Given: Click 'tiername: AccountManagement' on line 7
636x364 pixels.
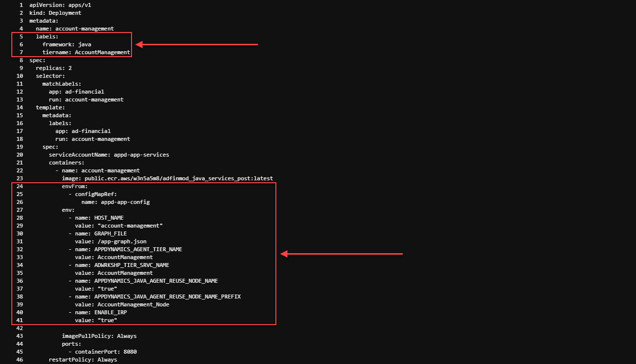Looking at the screenshot, I should (x=86, y=52).
